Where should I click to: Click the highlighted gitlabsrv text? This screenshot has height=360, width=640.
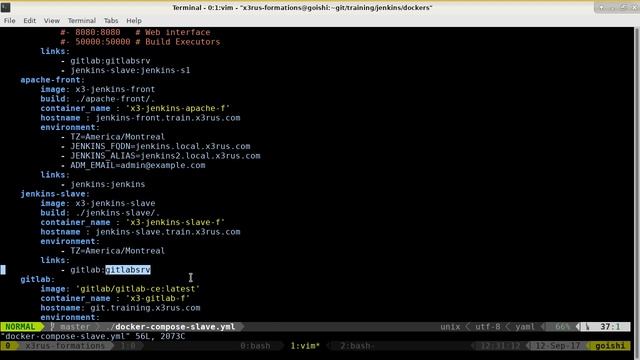tap(128, 269)
